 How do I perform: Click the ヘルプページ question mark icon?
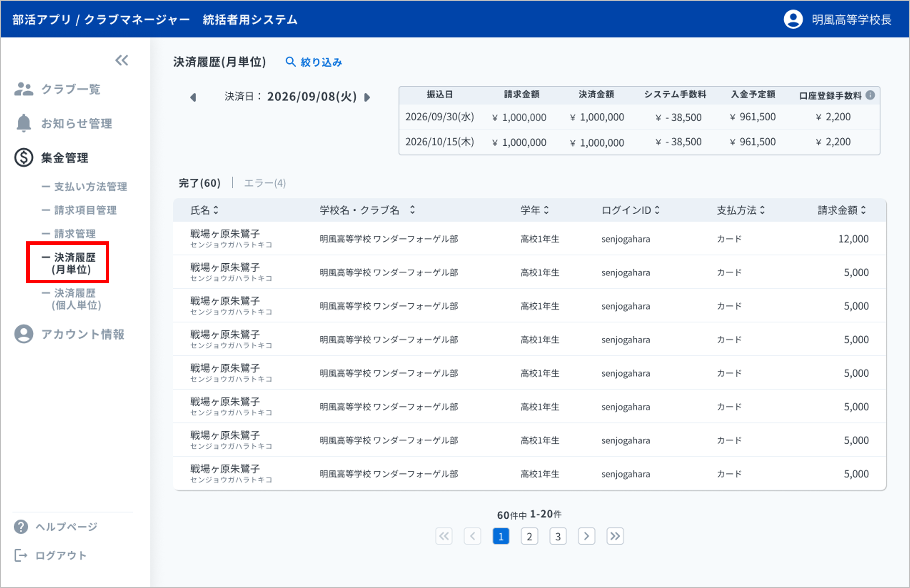20,527
